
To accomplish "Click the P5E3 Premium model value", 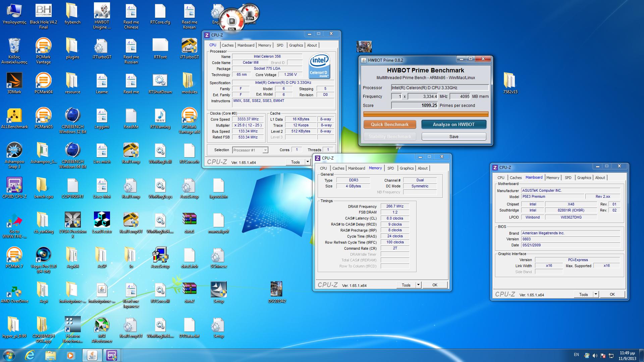I will coord(552,197).
